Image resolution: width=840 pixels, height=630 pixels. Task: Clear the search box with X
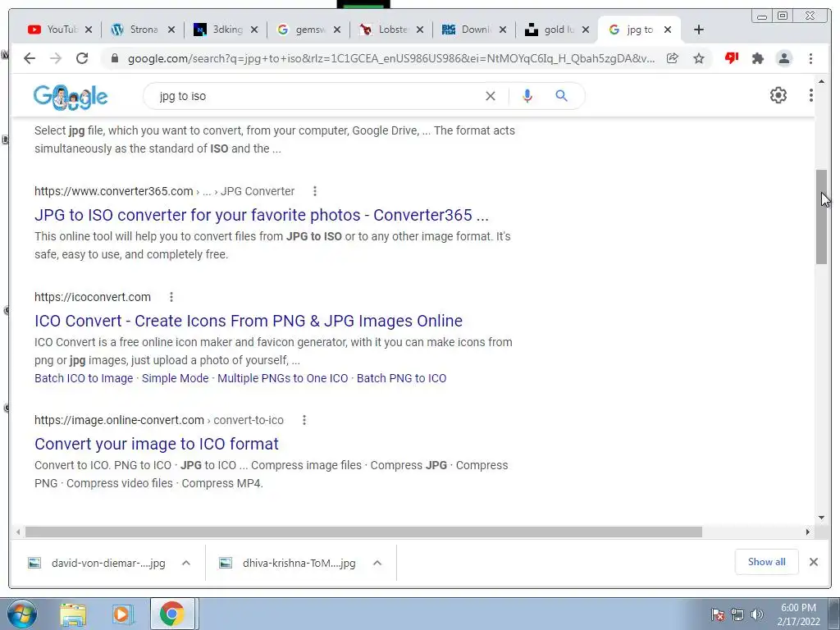pyautogui.click(x=491, y=96)
